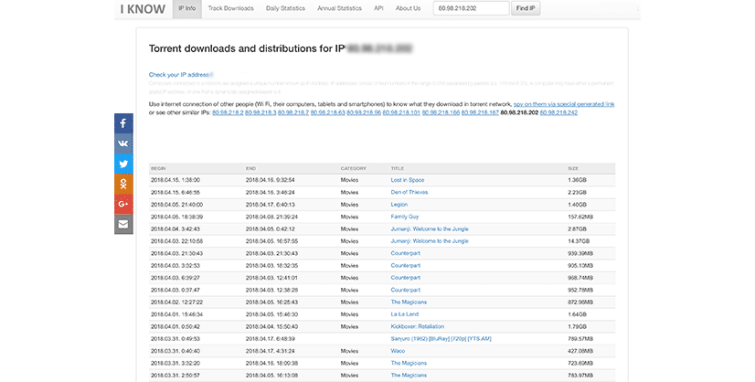Click the SIZE column header

pyautogui.click(x=573, y=169)
